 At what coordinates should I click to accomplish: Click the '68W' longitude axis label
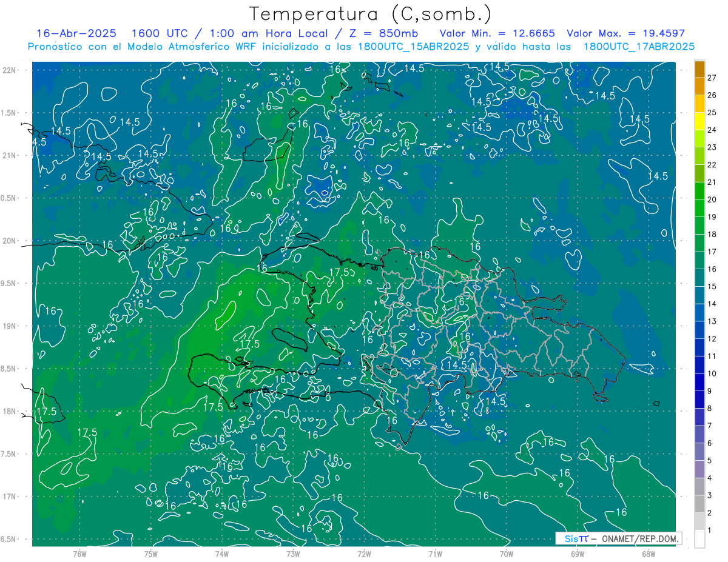pos(649,554)
